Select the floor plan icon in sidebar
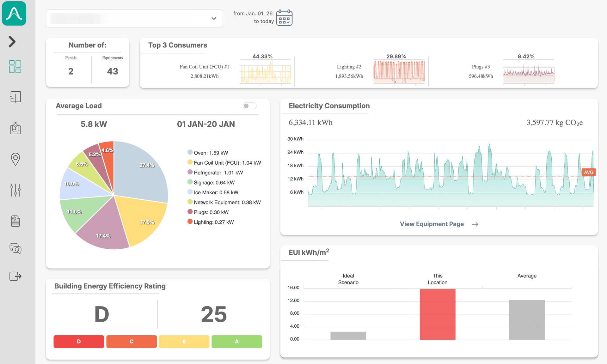 15,97
